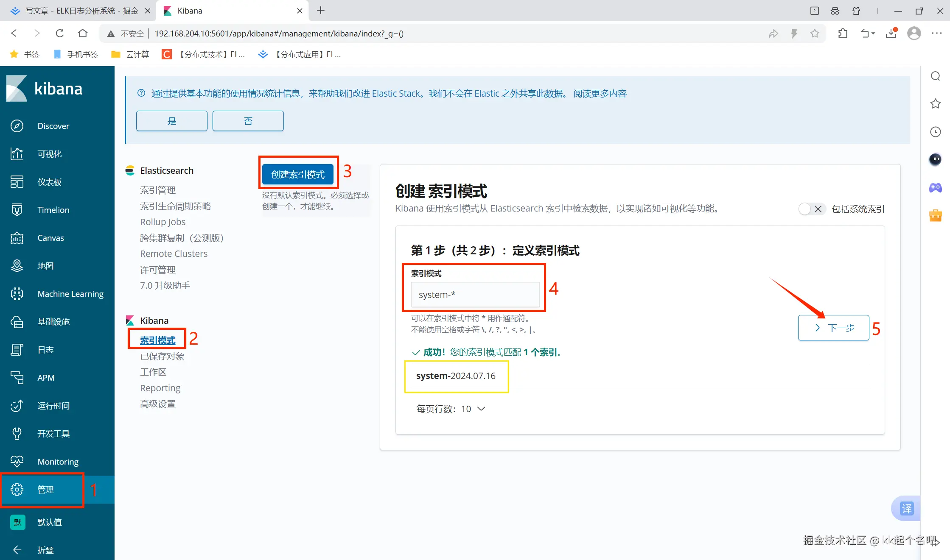Click Create index pattern button
The width and height of the screenshot is (950, 560).
coord(298,174)
